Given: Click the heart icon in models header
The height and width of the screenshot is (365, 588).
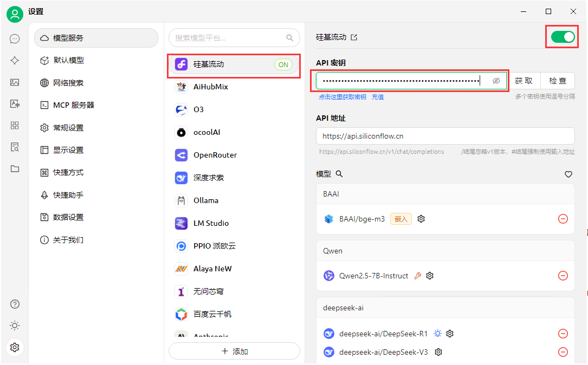Looking at the screenshot, I should tap(568, 174).
